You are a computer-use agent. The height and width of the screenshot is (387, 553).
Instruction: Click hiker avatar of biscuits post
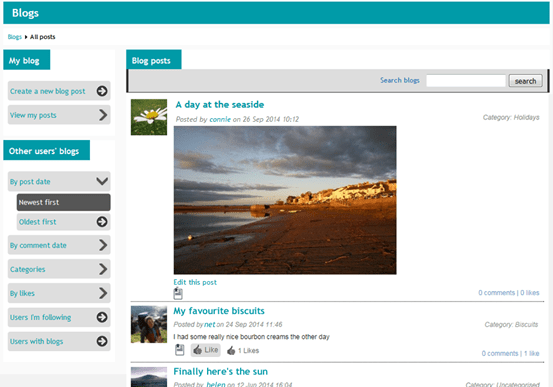pyautogui.click(x=149, y=324)
